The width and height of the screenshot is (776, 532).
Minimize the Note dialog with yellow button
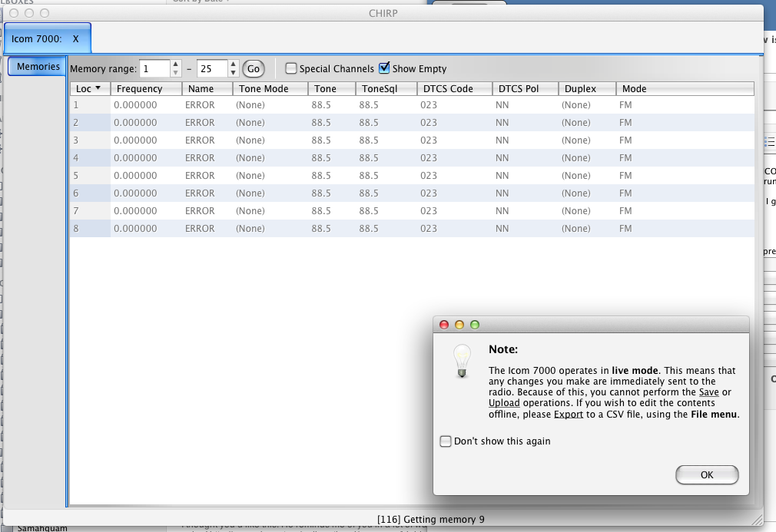[459, 325]
